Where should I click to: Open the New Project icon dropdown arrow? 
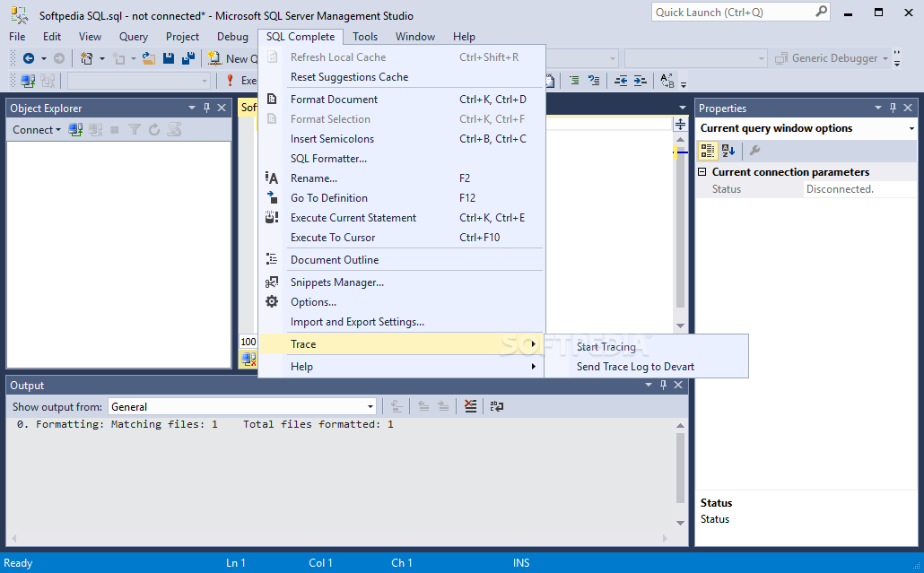(x=102, y=58)
